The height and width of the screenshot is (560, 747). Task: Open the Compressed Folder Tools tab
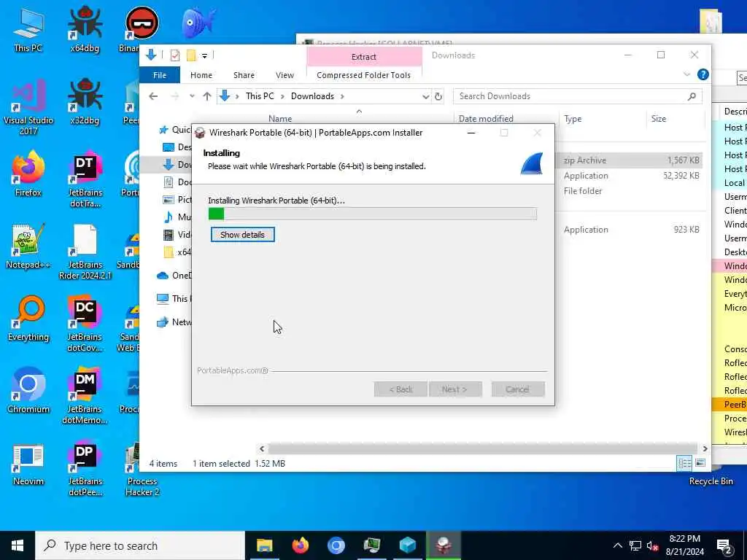363,75
